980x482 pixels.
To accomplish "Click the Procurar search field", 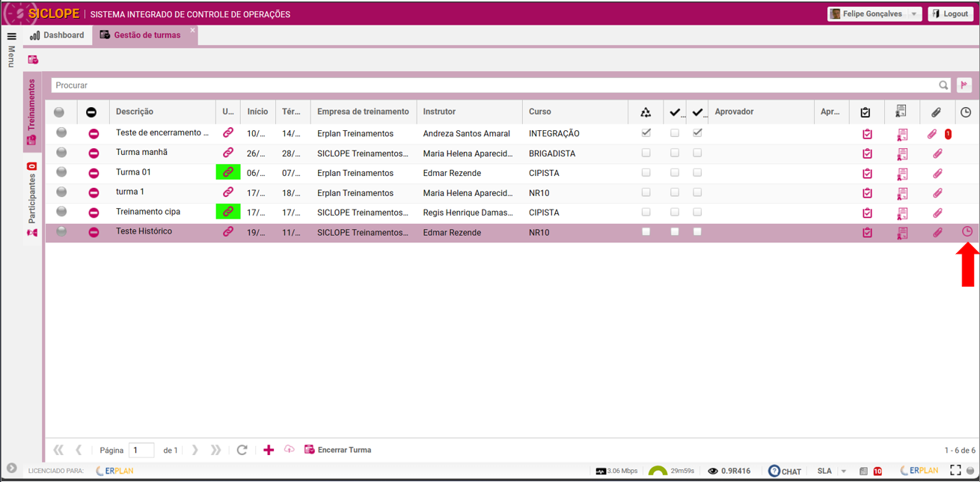I will click(494, 85).
